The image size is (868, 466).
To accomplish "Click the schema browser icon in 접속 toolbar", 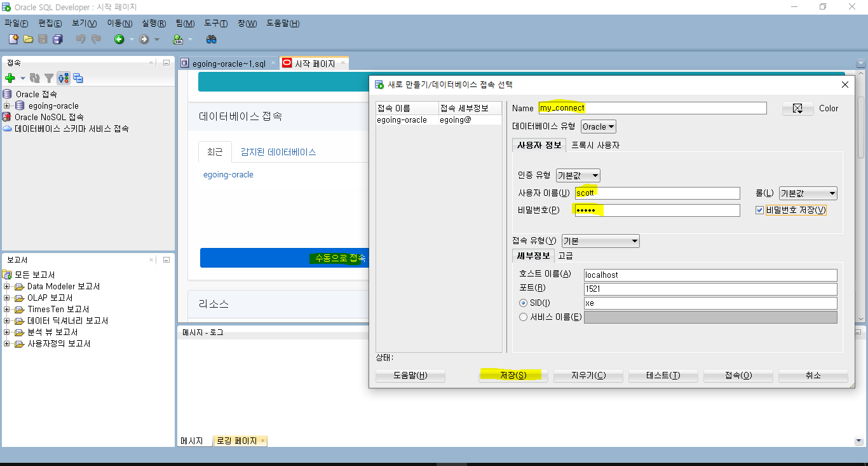I will (x=63, y=78).
